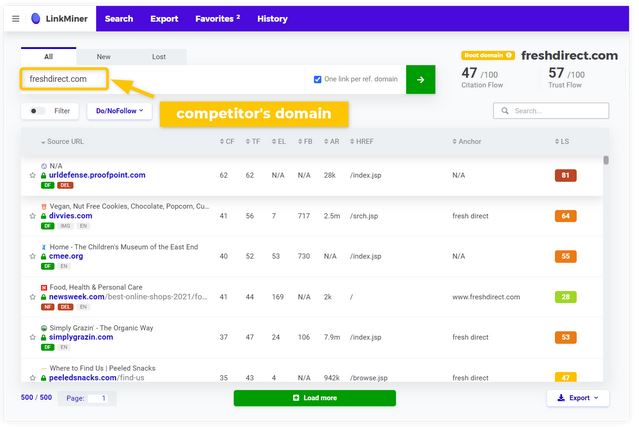Open peeledsnacks.com/find-us link
The image size is (639, 427).
pyautogui.click(x=97, y=378)
